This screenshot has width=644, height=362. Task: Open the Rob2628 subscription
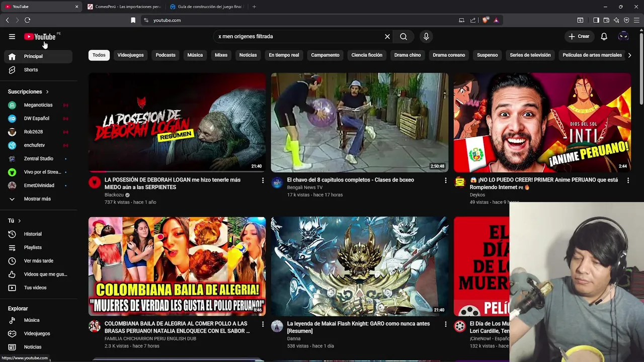[x=38, y=132]
